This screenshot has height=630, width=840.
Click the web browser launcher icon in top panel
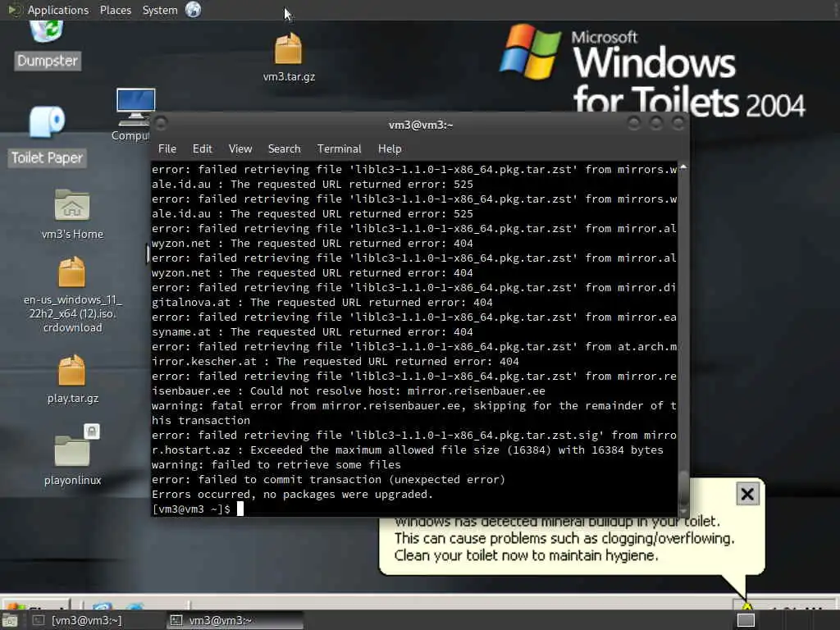194,10
